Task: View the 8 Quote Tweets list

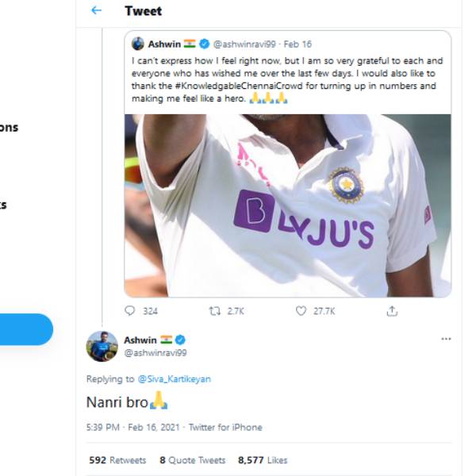Action: 192,460
